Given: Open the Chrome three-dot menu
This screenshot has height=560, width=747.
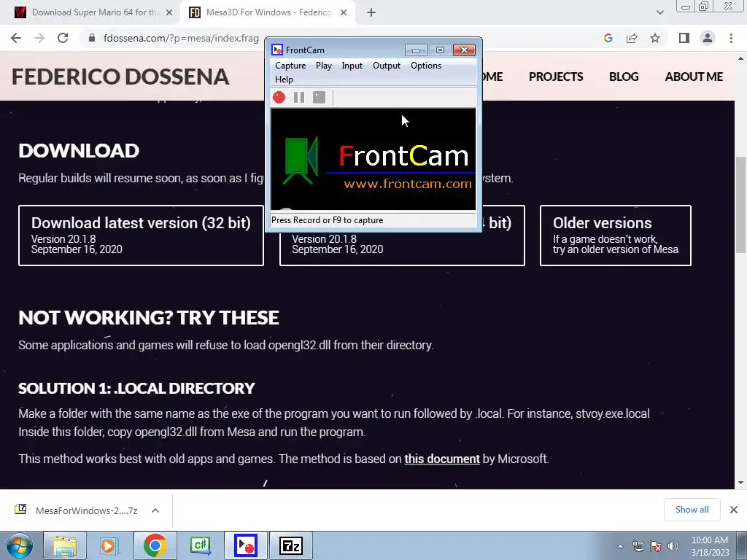Looking at the screenshot, I should point(731,38).
